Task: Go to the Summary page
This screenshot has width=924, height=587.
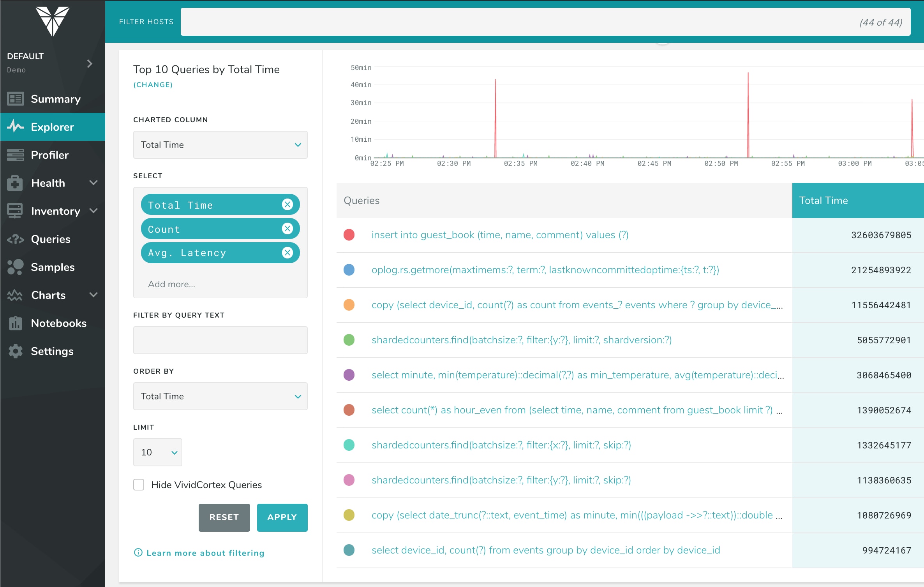Action: (x=53, y=99)
